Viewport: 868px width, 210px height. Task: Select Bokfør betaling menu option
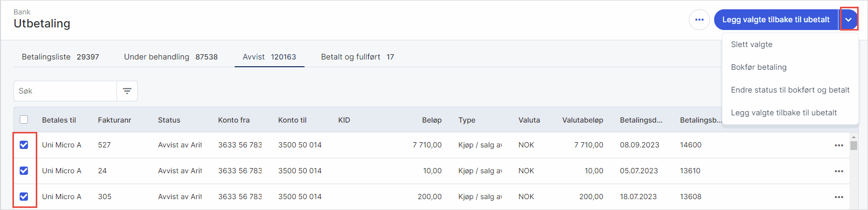click(x=759, y=67)
